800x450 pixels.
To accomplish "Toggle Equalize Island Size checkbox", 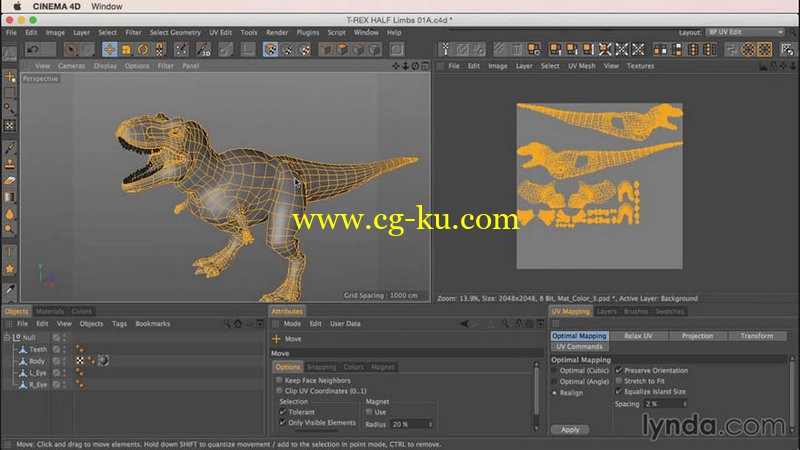I will [x=619, y=391].
